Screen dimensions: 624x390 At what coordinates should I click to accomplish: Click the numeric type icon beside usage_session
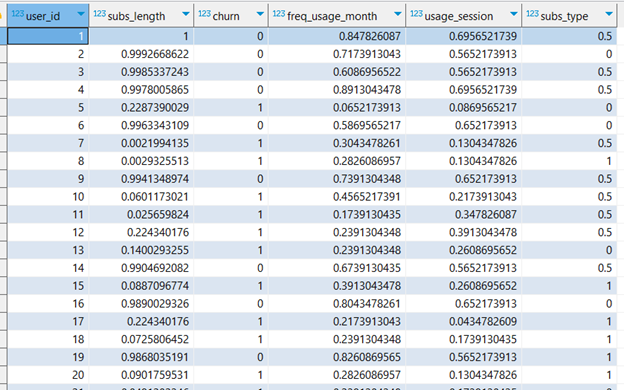point(416,14)
